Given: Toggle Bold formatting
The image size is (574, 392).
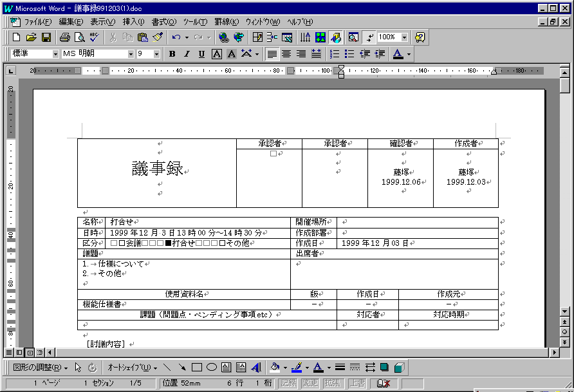Looking at the screenshot, I should click(x=172, y=54).
